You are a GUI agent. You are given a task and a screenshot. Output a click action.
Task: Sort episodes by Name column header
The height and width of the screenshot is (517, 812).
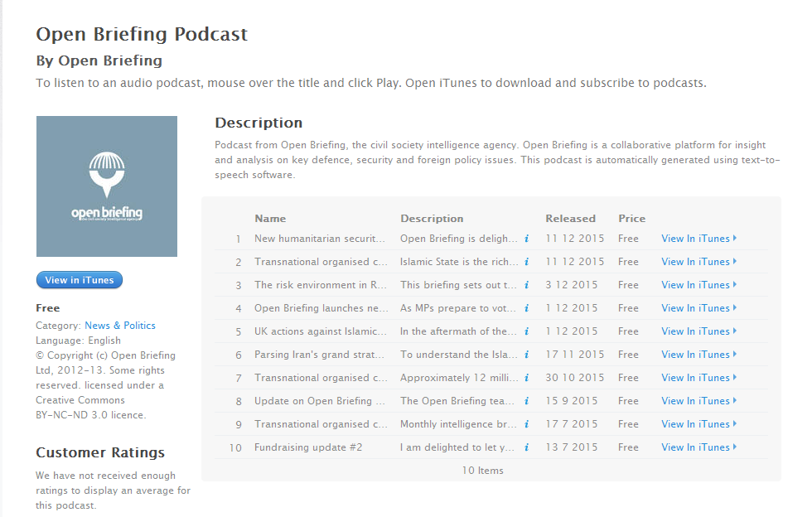(270, 219)
